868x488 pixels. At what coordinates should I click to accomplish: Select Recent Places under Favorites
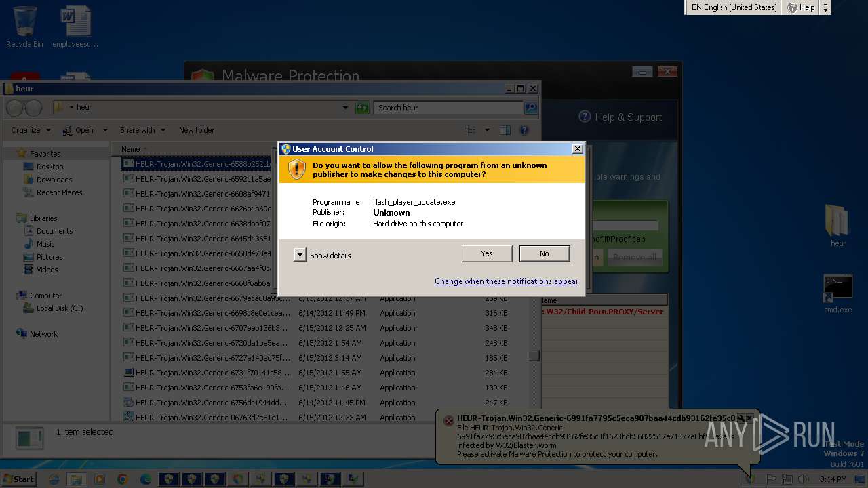[59, 192]
